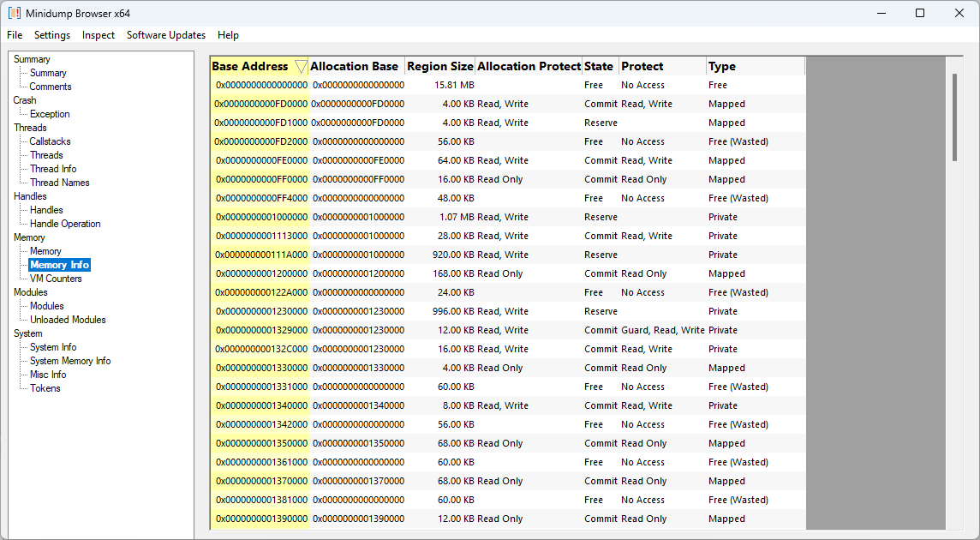Sort by Type column header
Screen dimensions: 980x540
pos(755,66)
